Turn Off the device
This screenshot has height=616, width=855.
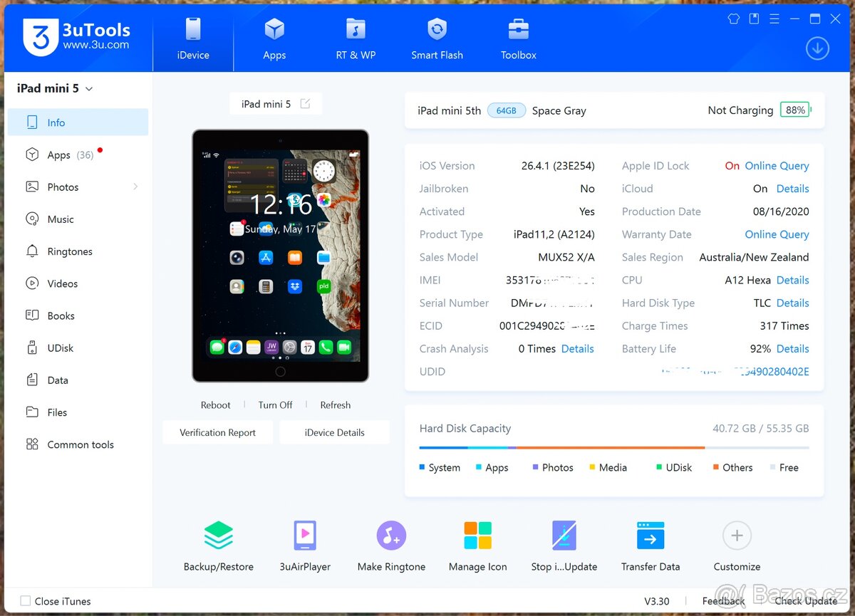(x=275, y=404)
